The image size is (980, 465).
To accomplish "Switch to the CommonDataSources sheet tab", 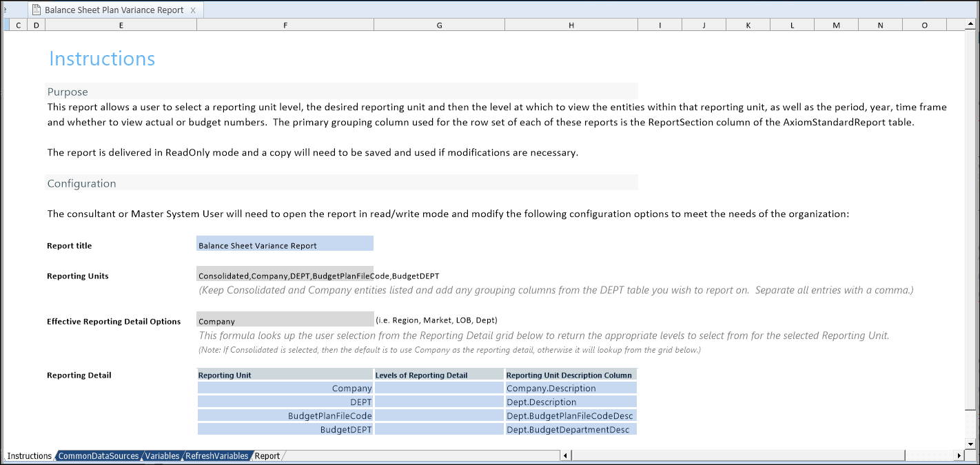I will click(98, 456).
